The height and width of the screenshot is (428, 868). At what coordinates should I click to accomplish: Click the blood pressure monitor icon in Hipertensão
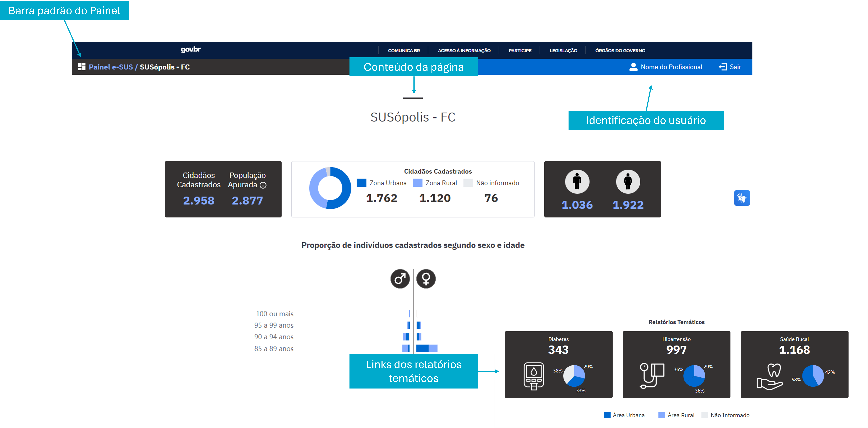[652, 376]
